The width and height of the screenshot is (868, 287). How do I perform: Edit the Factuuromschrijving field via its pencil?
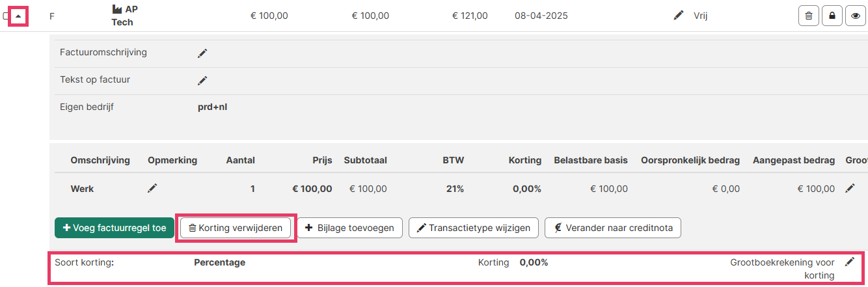(x=202, y=53)
